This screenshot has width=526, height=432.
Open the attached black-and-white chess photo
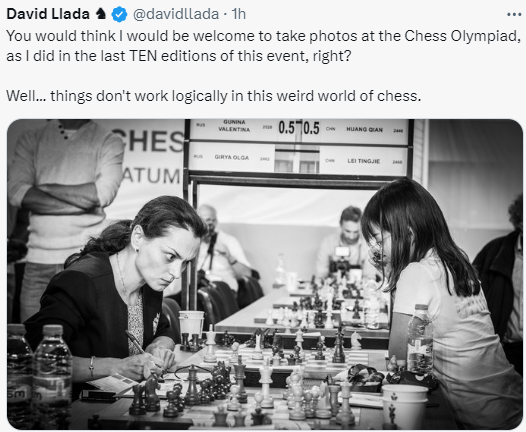pyautogui.click(x=265, y=274)
